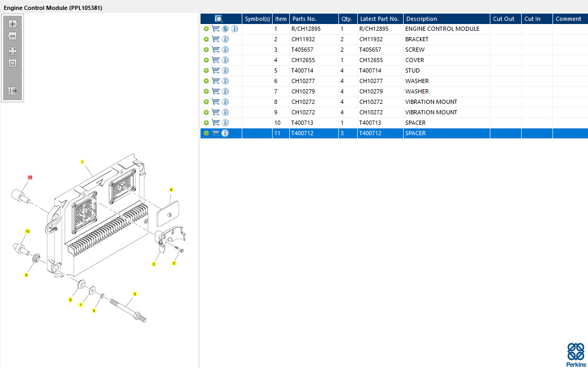This screenshot has height=368, width=588.
Task: Click the four-squares fit view icon
Action: tap(13, 51)
